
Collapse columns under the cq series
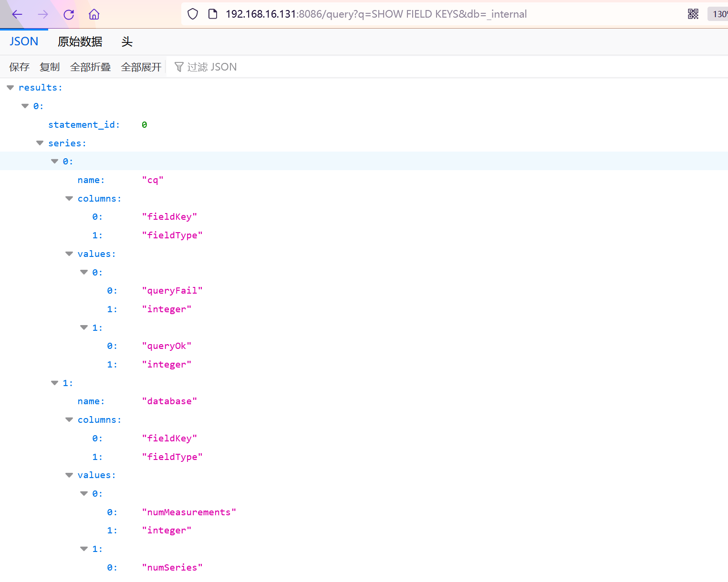coord(69,198)
